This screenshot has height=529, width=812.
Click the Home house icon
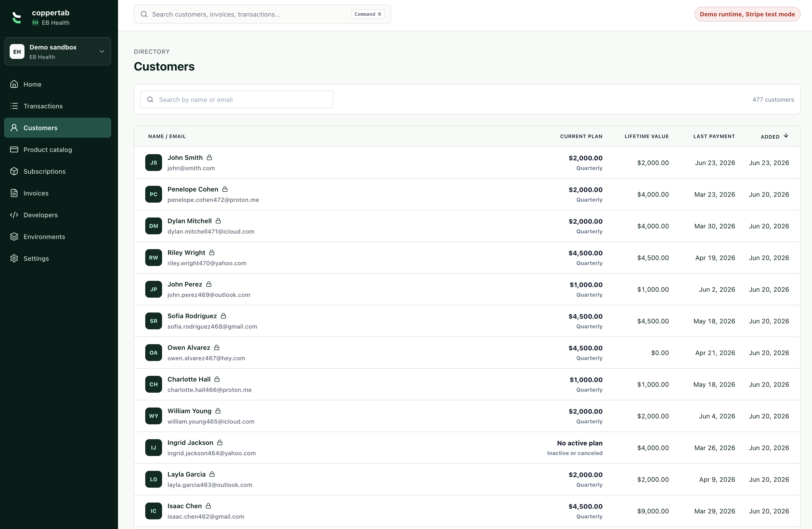coord(14,84)
